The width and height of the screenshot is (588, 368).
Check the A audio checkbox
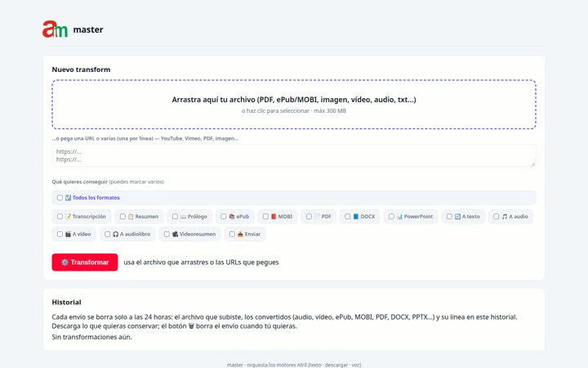pos(497,217)
